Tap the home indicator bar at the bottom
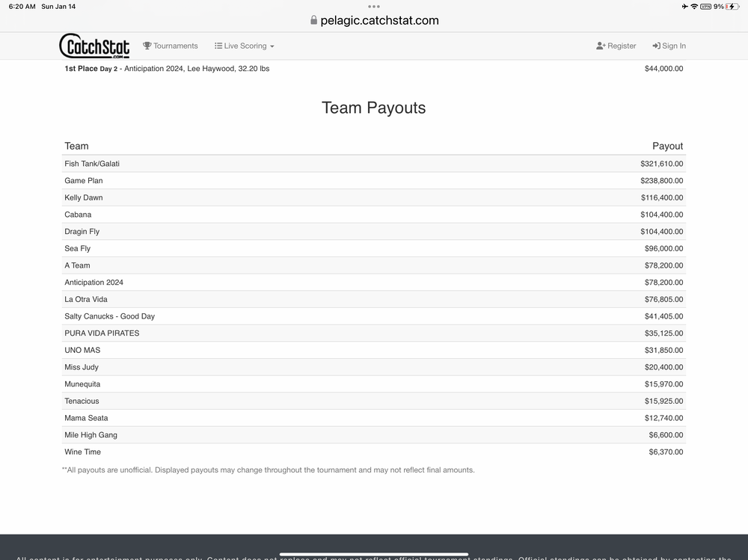 click(x=374, y=554)
